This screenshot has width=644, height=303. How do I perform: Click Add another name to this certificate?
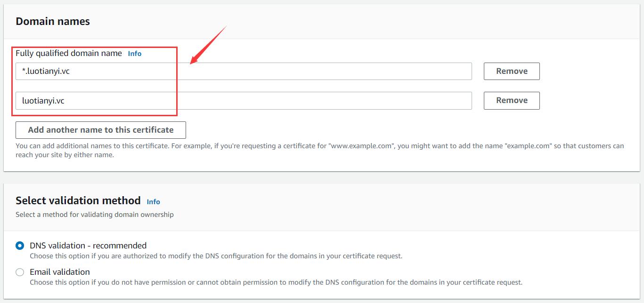[101, 130]
